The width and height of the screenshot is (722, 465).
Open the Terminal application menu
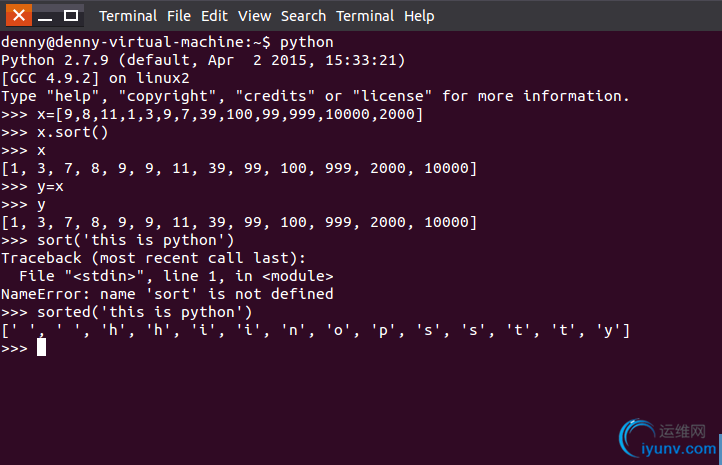[x=128, y=16]
